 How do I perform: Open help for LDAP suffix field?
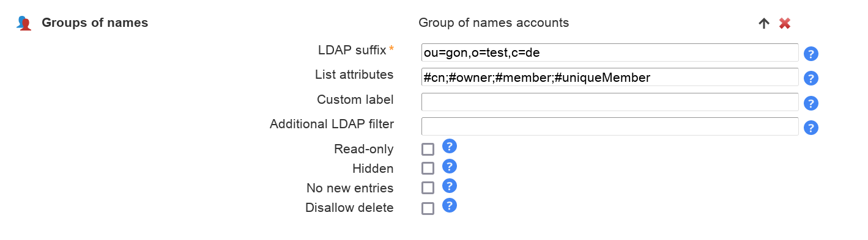pyautogui.click(x=811, y=54)
